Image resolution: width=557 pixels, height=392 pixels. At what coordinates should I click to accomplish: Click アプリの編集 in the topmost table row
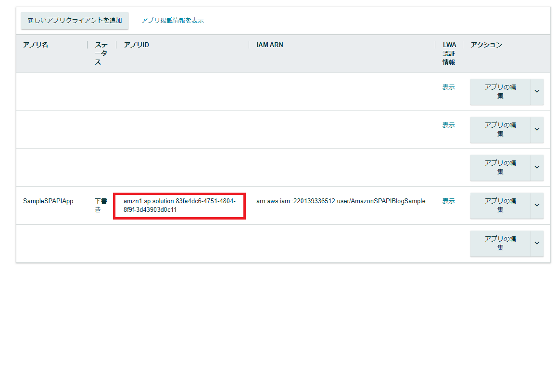[x=500, y=92]
